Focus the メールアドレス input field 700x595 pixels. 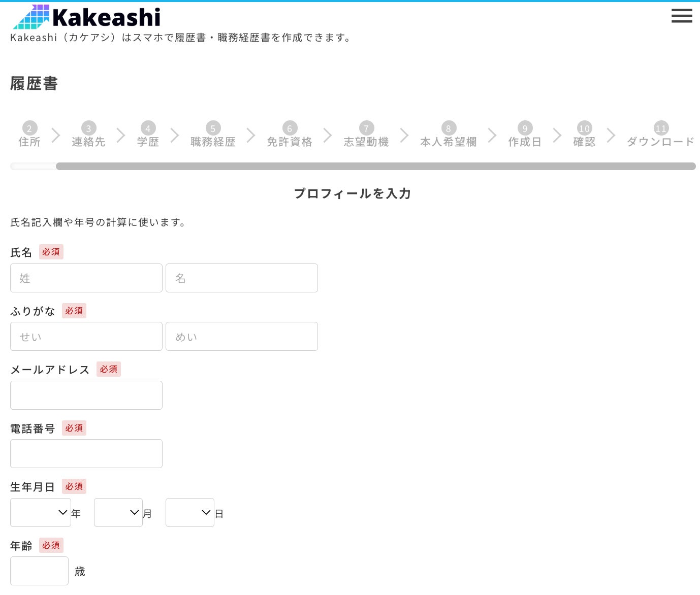click(86, 395)
